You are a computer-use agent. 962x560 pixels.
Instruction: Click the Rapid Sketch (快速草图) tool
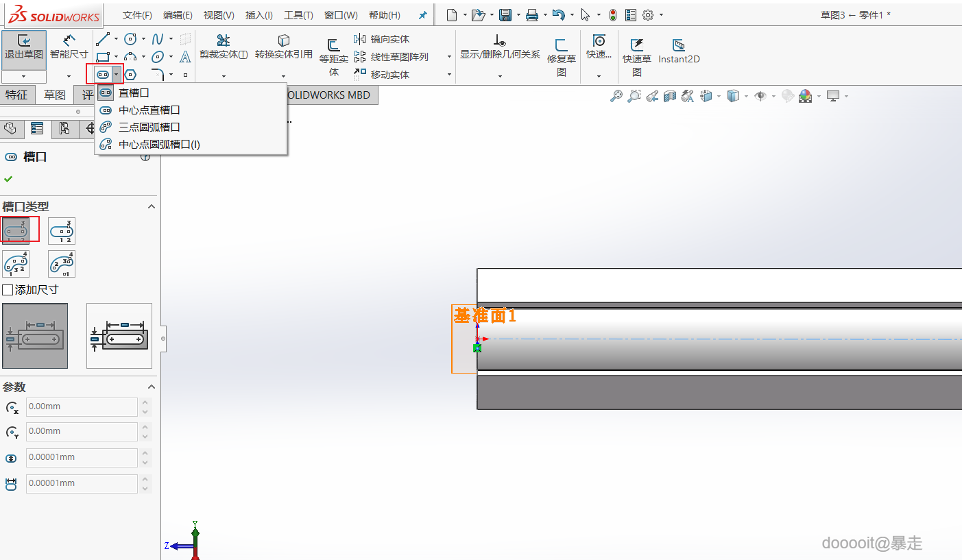click(637, 58)
